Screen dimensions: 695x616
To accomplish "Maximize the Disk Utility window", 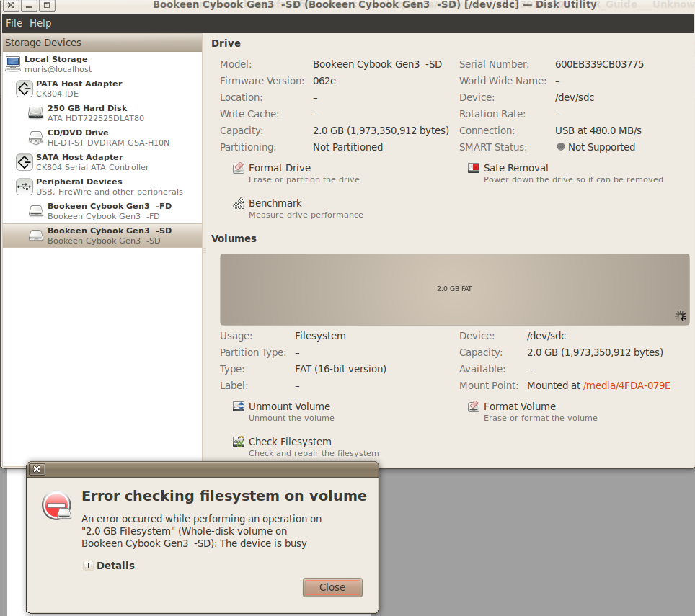I will (47, 5).
